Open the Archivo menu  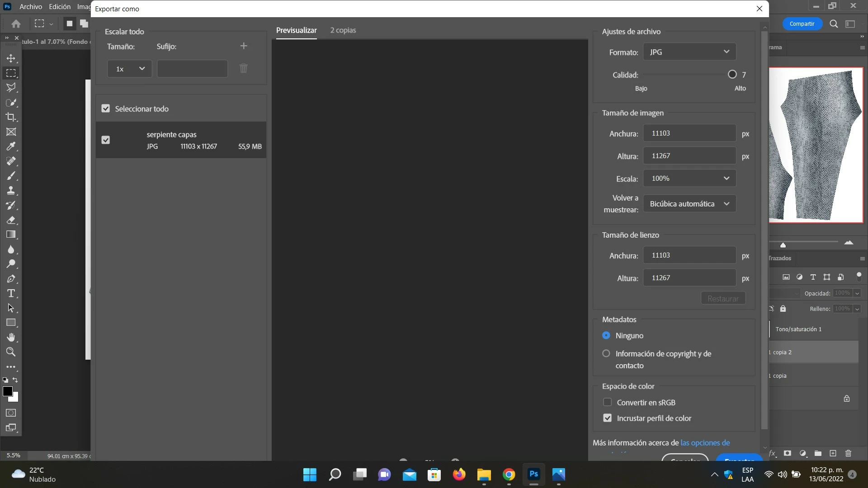click(31, 7)
